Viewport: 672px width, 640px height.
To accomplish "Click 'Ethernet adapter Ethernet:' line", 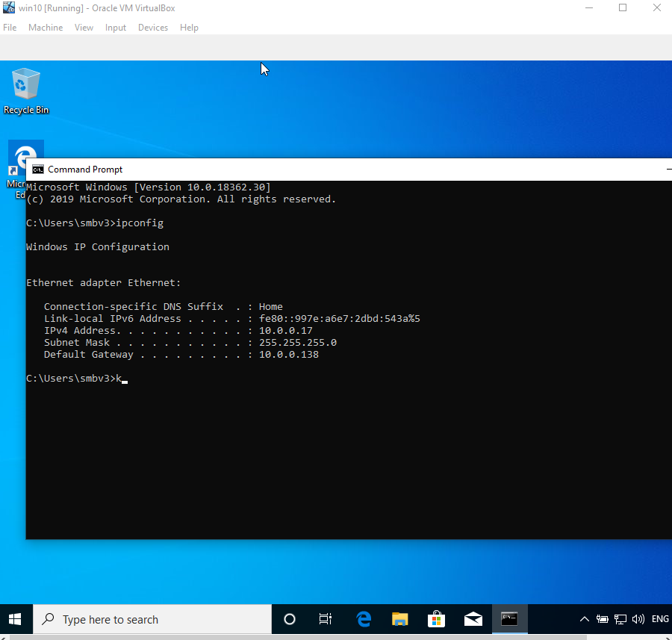I will coord(104,283).
